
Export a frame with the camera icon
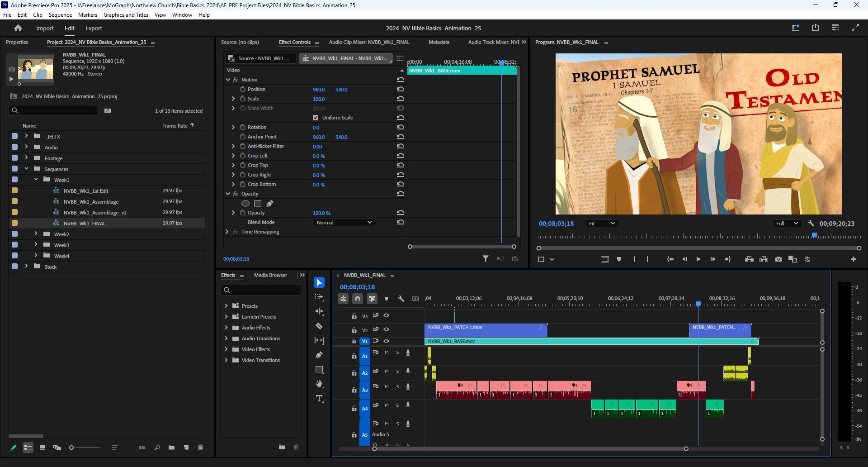tap(778, 259)
